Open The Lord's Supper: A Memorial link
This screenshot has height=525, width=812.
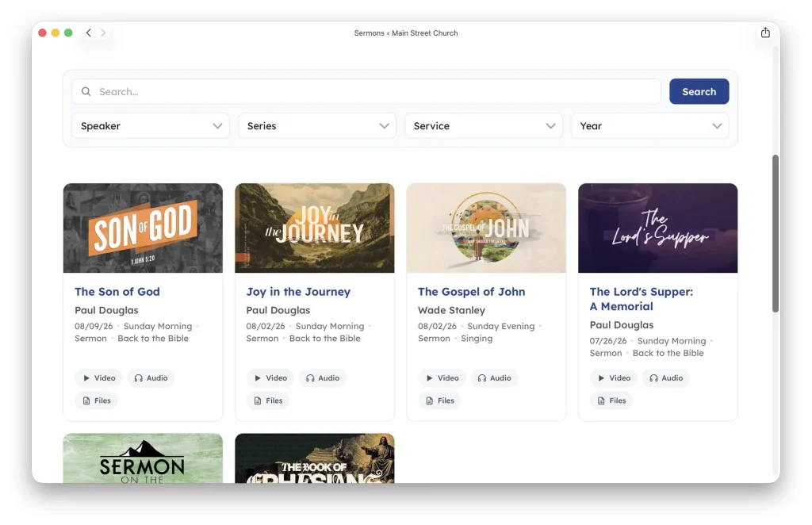pos(641,299)
